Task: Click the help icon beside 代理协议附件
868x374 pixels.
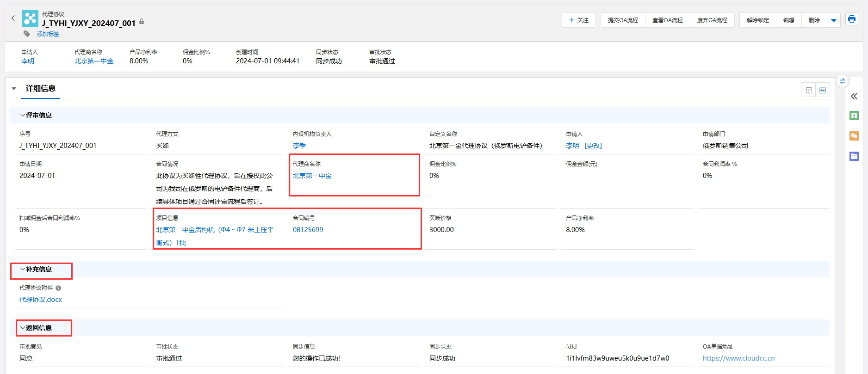Action: [58, 288]
